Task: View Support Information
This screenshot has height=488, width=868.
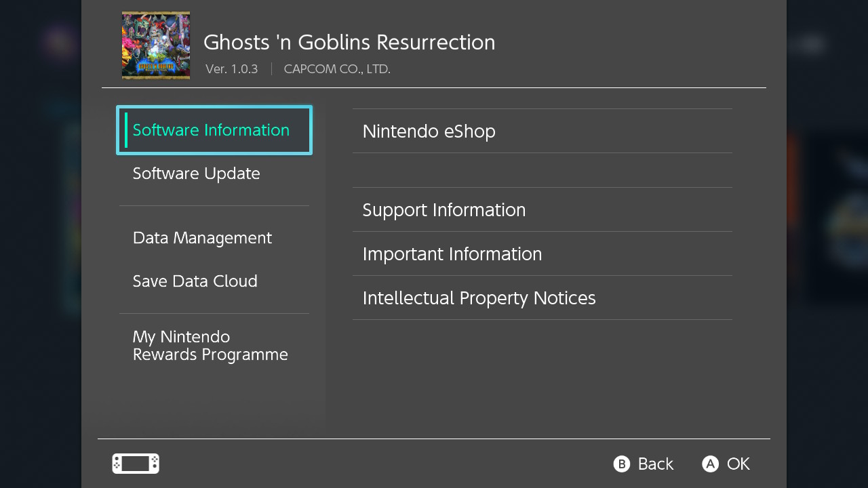Action: coord(542,209)
